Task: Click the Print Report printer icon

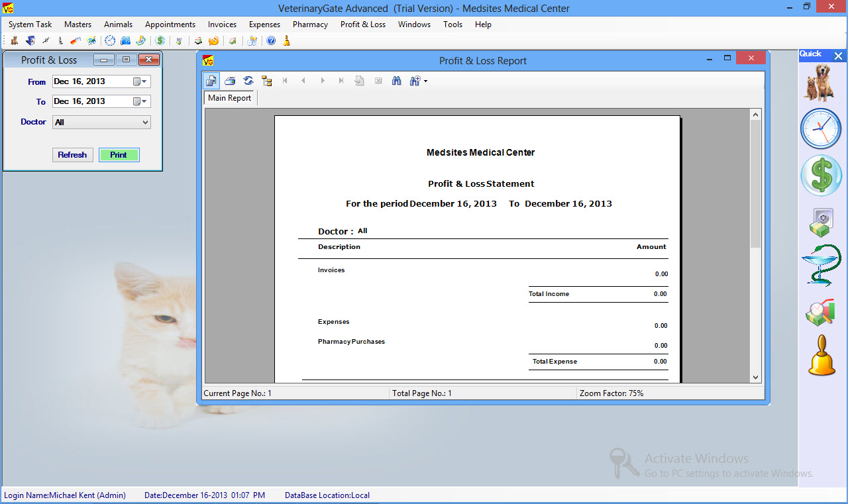Action: (x=230, y=81)
